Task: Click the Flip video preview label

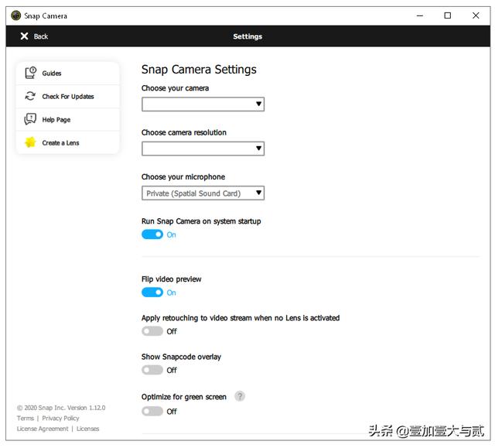Action: click(171, 279)
